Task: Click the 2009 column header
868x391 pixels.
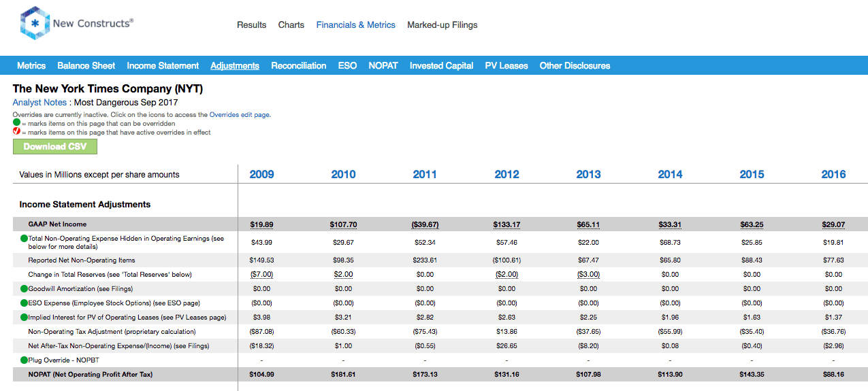Action: pos(262,175)
